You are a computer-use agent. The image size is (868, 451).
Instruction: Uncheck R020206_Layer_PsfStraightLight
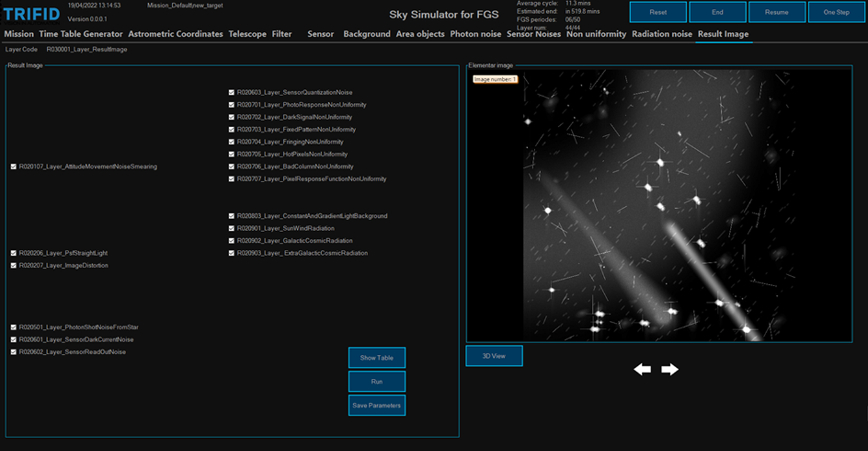[x=14, y=253]
